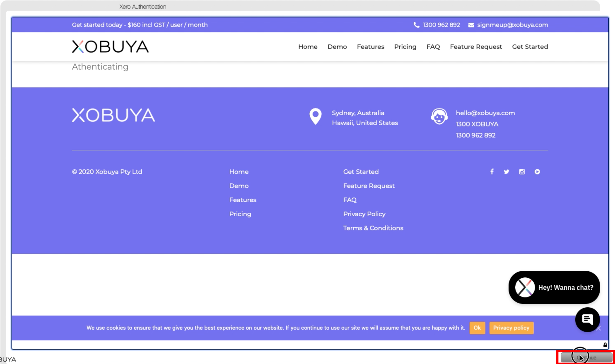Open the Terms & Conditions link
615x364 pixels.
(x=373, y=228)
